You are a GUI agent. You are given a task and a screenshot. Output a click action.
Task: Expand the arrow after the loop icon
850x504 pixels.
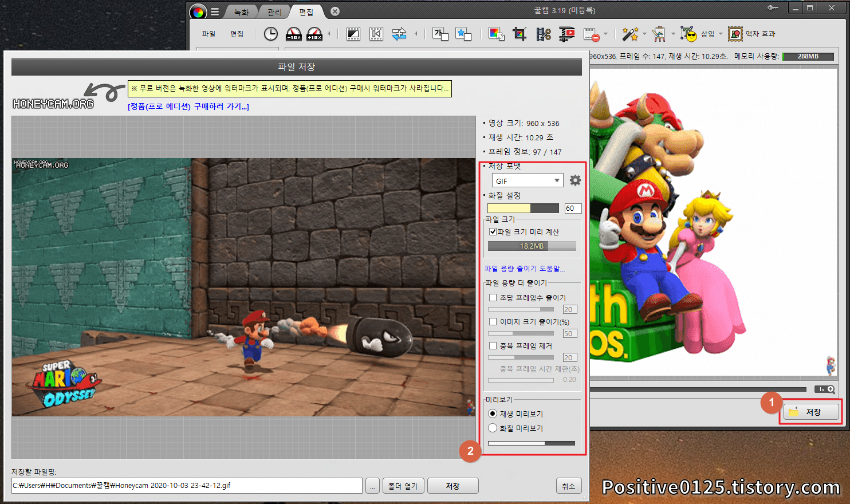click(416, 34)
